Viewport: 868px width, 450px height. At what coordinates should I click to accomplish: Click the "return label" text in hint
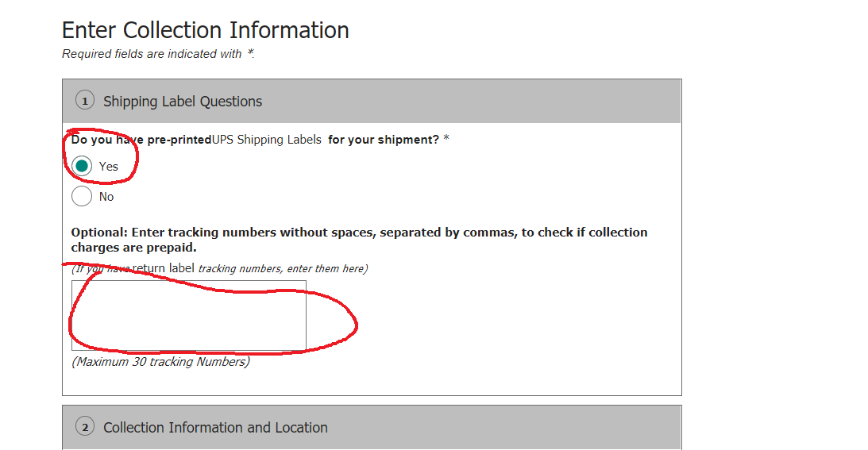click(x=164, y=268)
